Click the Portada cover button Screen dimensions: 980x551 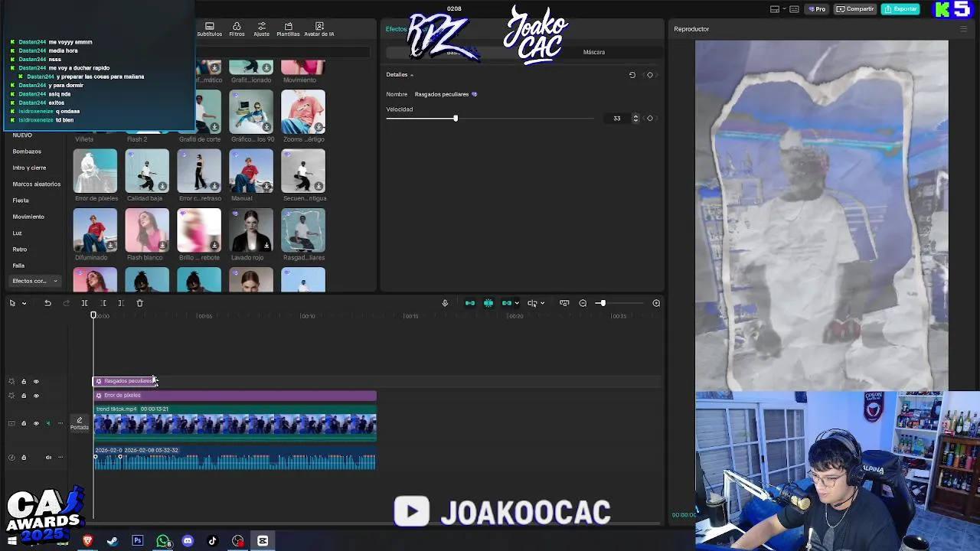[x=79, y=423]
